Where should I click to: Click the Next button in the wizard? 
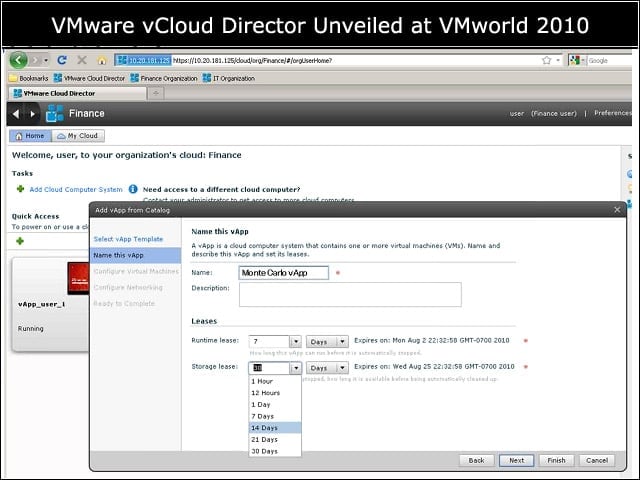[516, 460]
